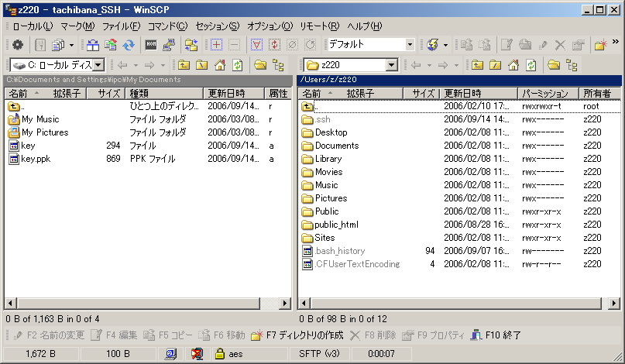
Task: Open the コマンド(C) menu
Action: pyautogui.click(x=168, y=26)
